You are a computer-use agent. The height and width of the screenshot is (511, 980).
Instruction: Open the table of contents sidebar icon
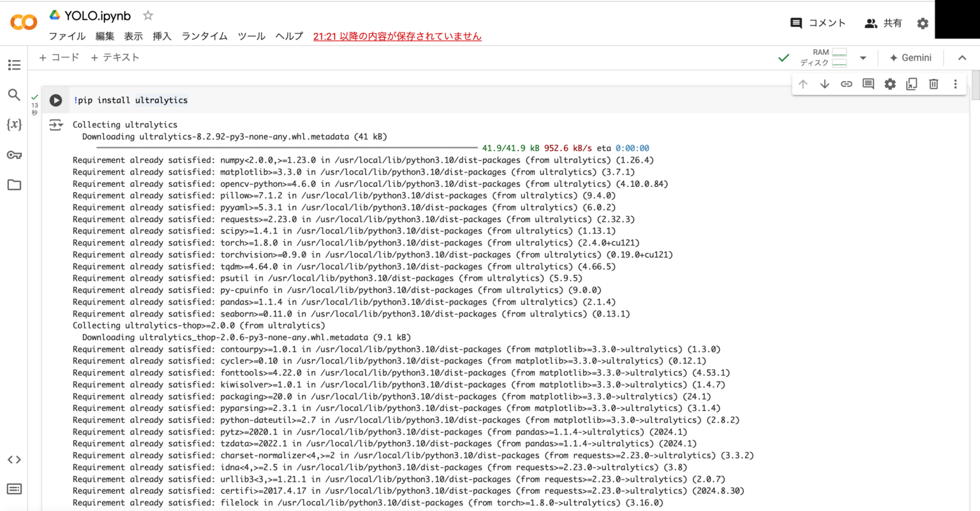[14, 65]
